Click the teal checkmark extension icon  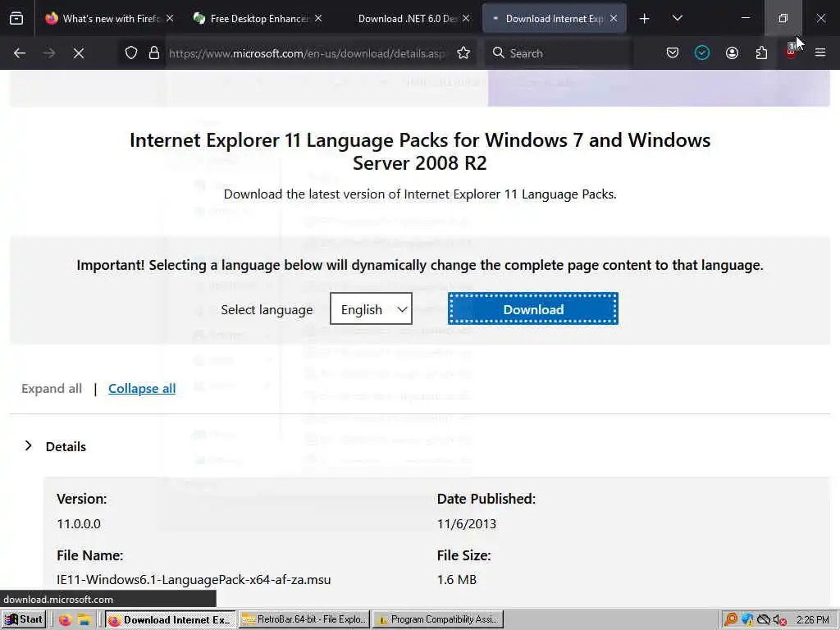702,53
